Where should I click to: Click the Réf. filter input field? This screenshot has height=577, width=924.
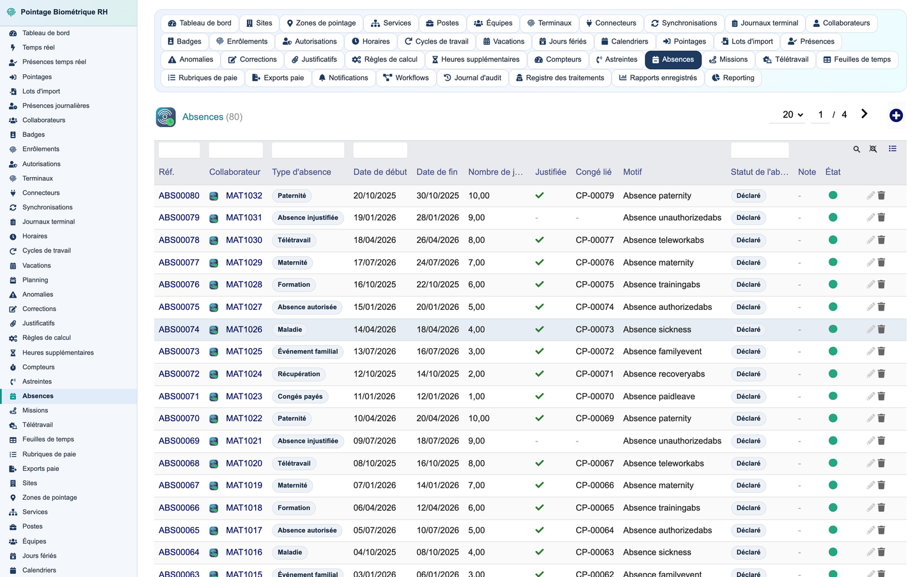tap(179, 150)
